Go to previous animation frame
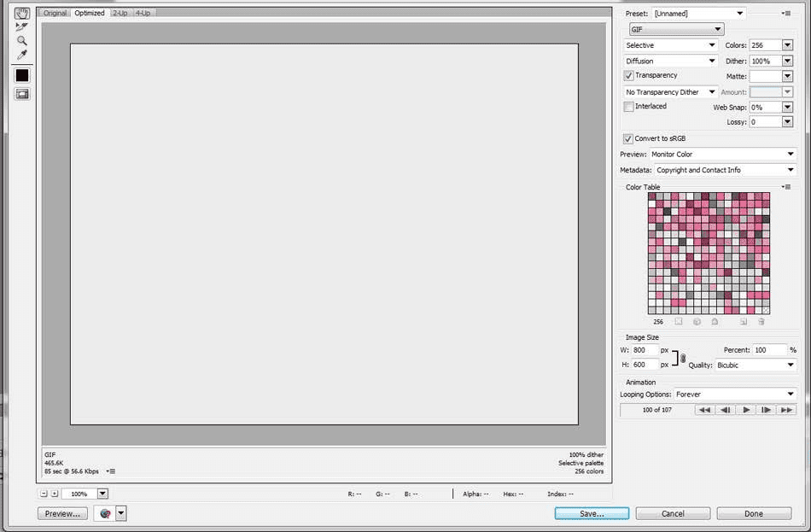The image size is (811, 532). pos(725,410)
